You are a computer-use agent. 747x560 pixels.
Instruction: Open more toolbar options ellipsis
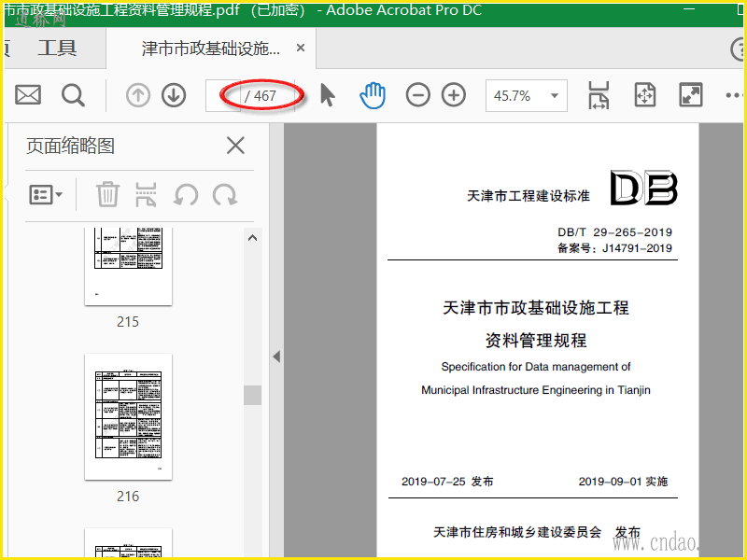click(x=734, y=95)
